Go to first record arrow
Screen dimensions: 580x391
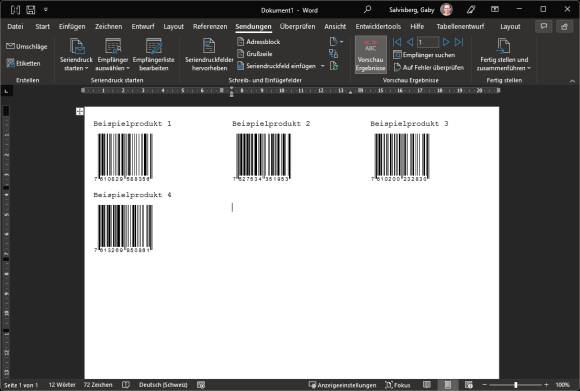coord(397,42)
